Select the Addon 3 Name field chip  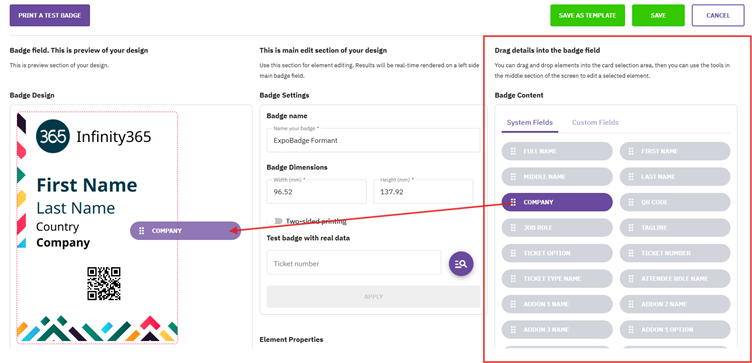click(557, 329)
